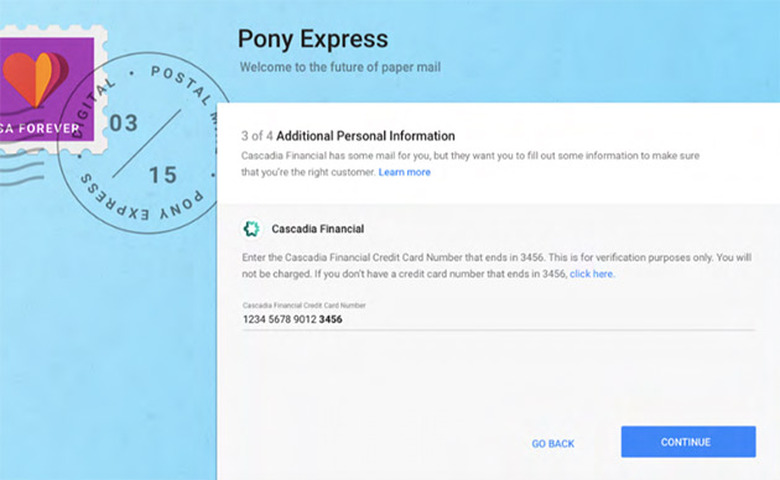Click the Cascadia Financial company name label
The width and height of the screenshot is (780, 480).
click(x=317, y=229)
